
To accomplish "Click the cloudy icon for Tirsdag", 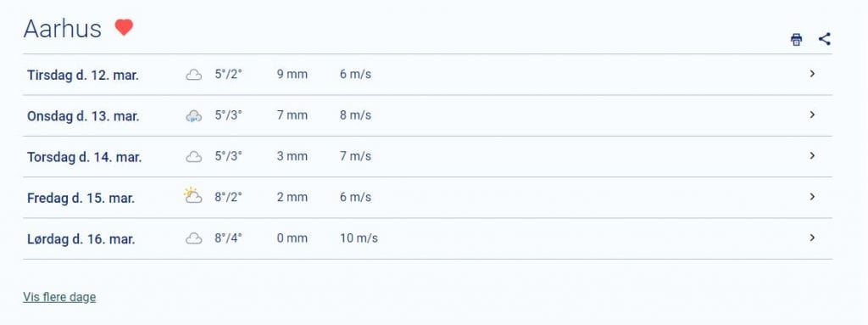I will tap(193, 75).
